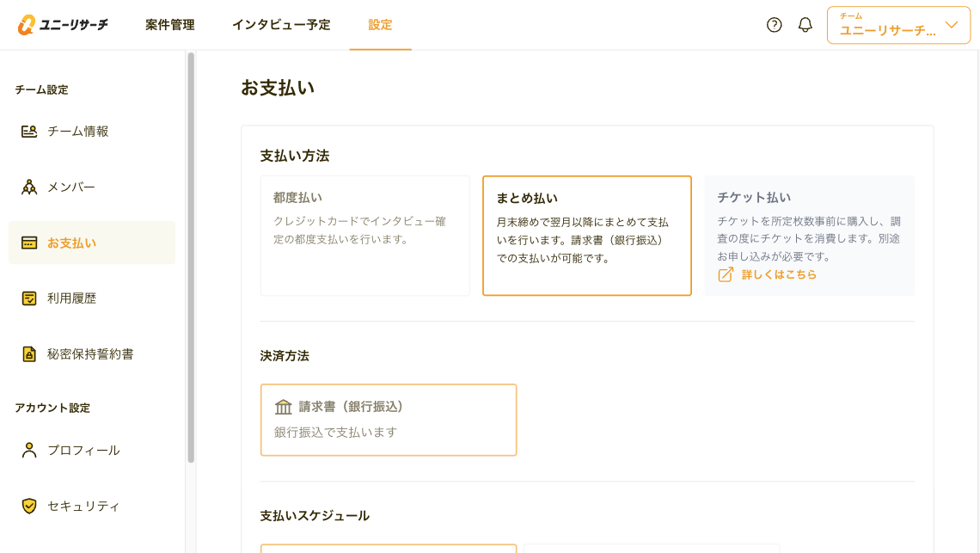The width and height of the screenshot is (980, 553).
Task: Go to the インタビュー予定 tab
Action: point(281,25)
